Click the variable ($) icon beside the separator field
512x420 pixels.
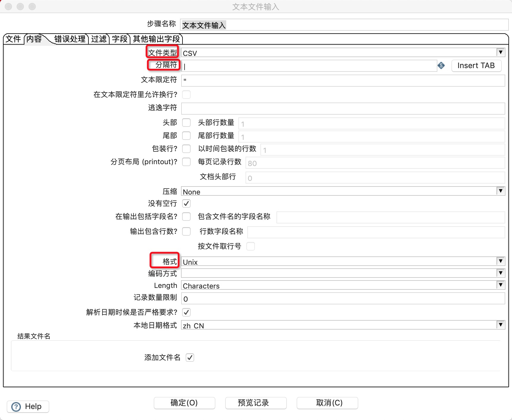(442, 66)
